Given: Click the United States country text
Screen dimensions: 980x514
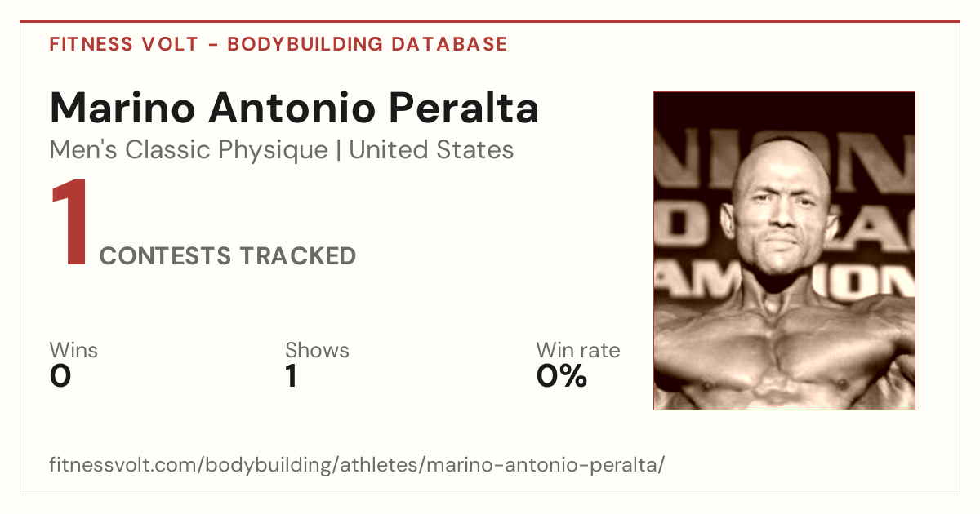Looking at the screenshot, I should click(x=431, y=150).
